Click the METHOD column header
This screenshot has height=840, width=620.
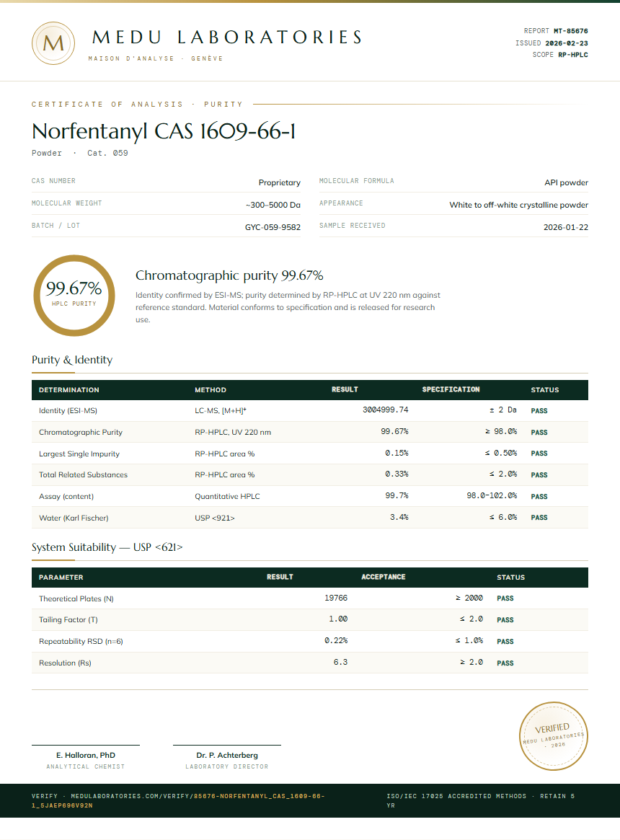211,390
